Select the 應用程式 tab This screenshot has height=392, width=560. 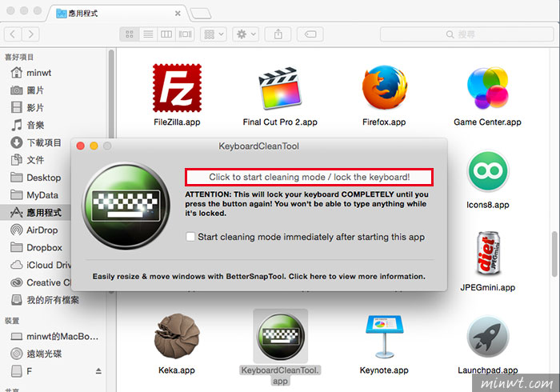point(116,14)
